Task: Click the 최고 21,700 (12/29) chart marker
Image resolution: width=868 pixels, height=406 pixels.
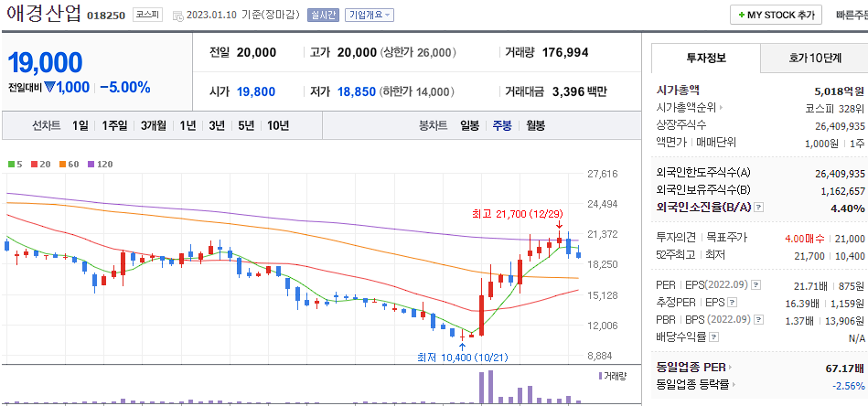Action: point(519,213)
